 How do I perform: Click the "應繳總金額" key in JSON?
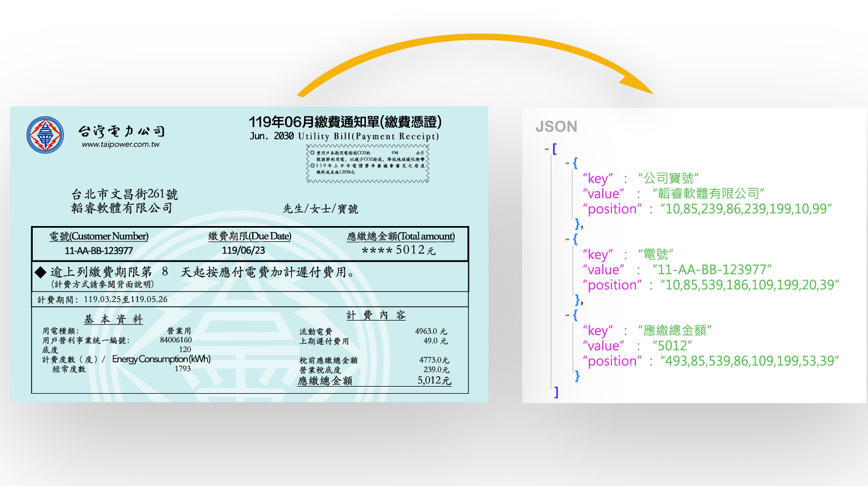tap(675, 330)
